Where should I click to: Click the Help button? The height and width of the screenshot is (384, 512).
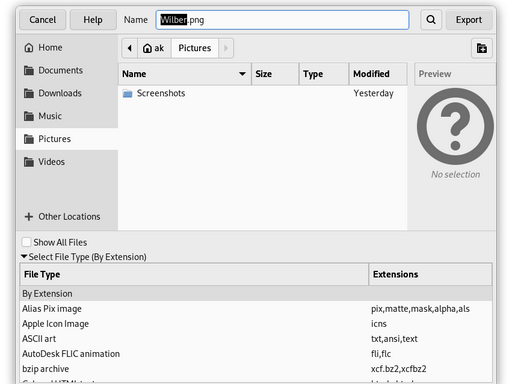click(x=93, y=20)
